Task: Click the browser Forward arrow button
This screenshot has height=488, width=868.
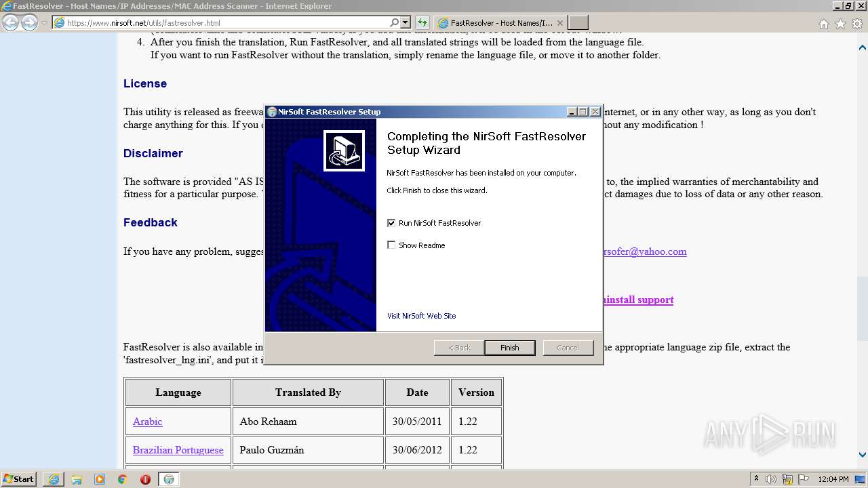Action: point(29,22)
